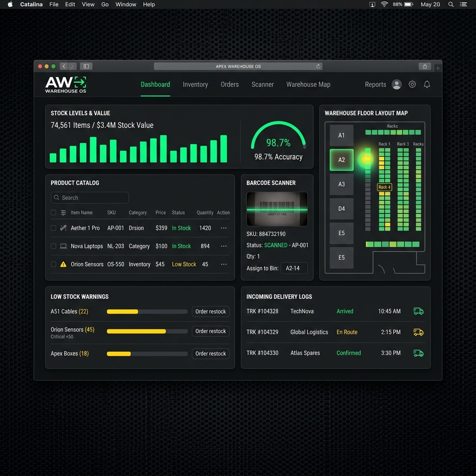The image size is (476, 476).
Task: Open actions menu for Aether 1 Pro
Action: tap(224, 228)
